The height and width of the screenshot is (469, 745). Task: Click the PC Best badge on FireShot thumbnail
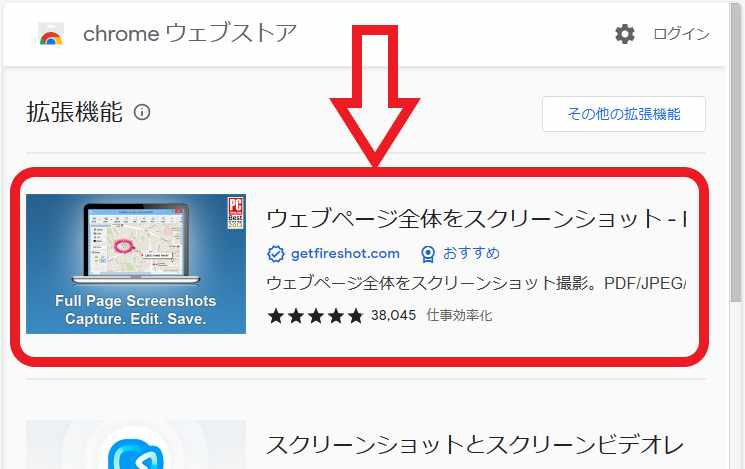[x=236, y=212]
